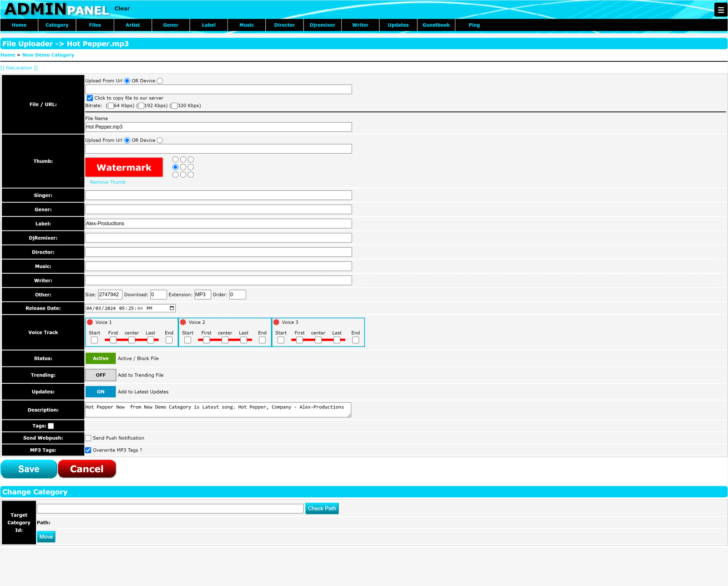Click the Singer input field
The image size is (728, 586).
point(218,195)
